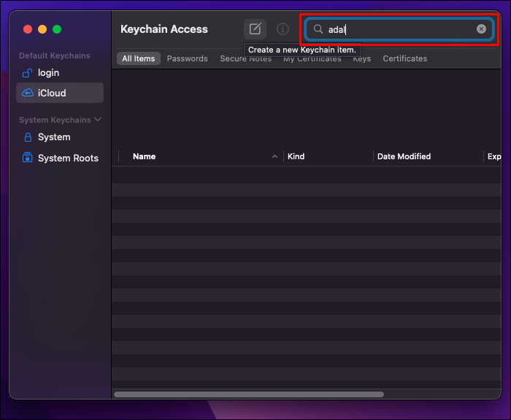Screen dimensions: 511x420
Task: Sort by the Date Modified column
Action: pos(429,156)
